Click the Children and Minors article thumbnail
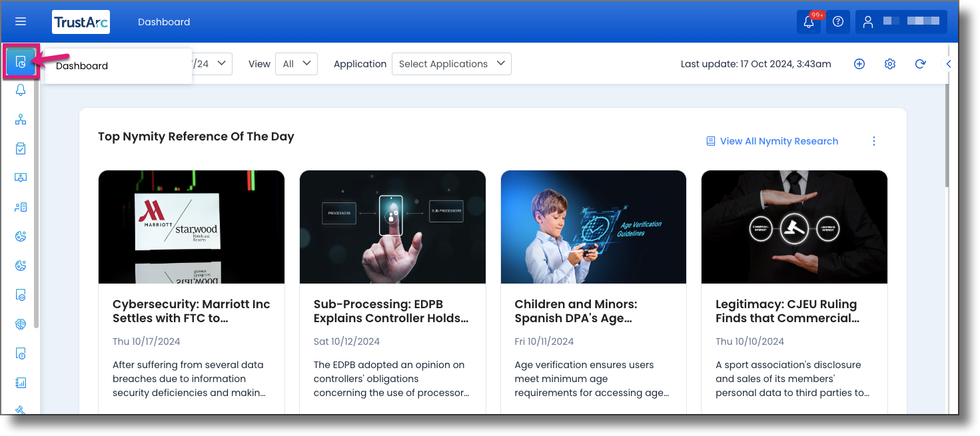 [x=594, y=227]
